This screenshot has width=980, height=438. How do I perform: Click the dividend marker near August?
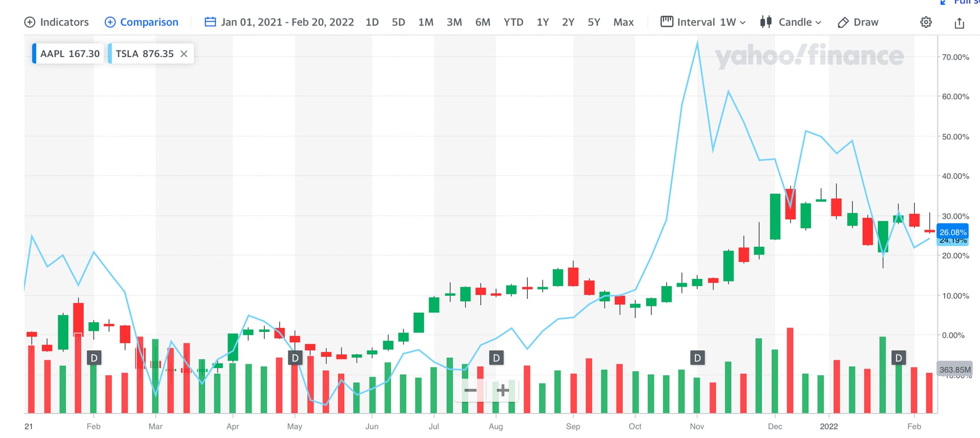496,358
